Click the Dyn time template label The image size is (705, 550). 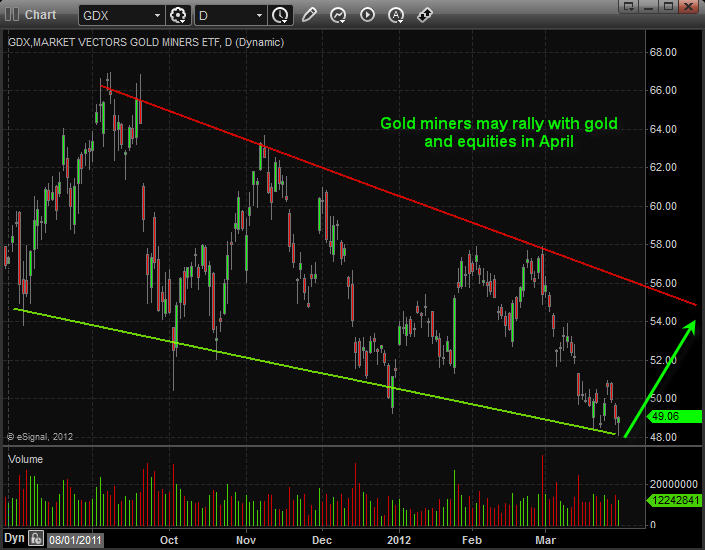tap(14, 538)
